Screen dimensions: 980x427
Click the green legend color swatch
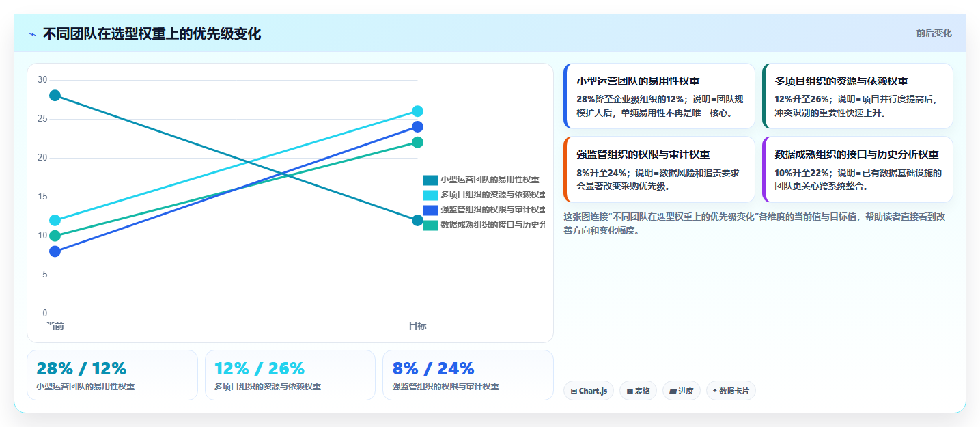coord(430,225)
